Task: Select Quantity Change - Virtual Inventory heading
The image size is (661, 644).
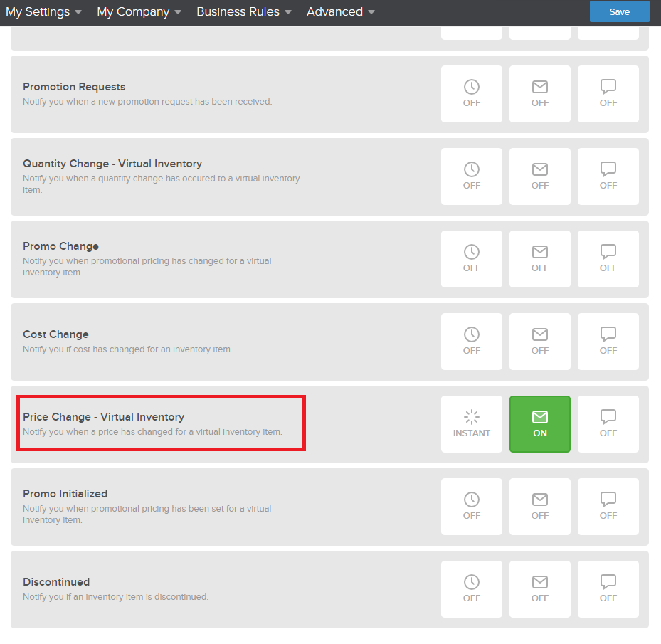Action: [112, 163]
